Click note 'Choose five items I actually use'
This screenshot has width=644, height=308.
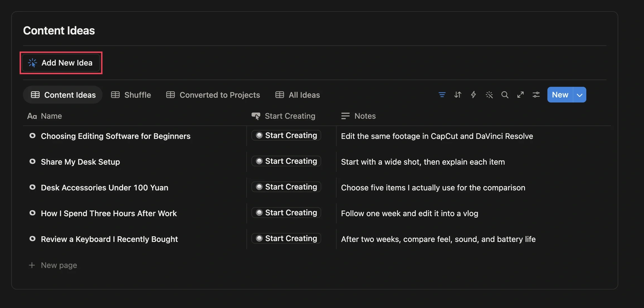[433, 188]
